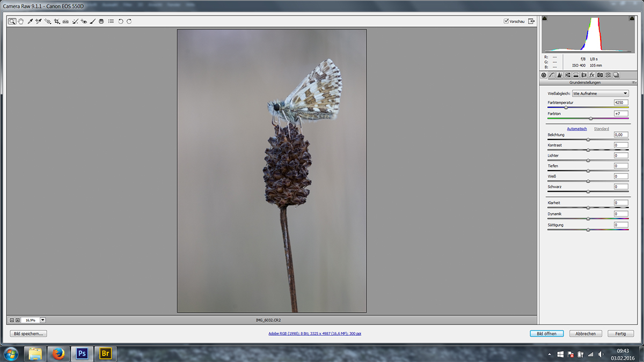Pick the Adjustment Brush tool
This screenshot has height=362, width=644.
point(92,21)
